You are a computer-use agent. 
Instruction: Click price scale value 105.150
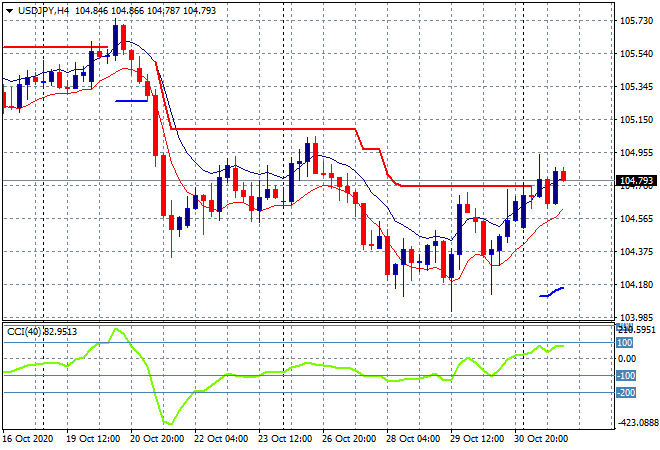[636, 120]
